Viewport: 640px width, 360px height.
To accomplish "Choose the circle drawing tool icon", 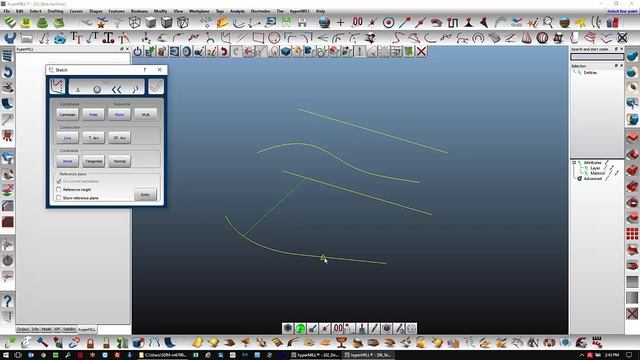I will pos(274,38).
